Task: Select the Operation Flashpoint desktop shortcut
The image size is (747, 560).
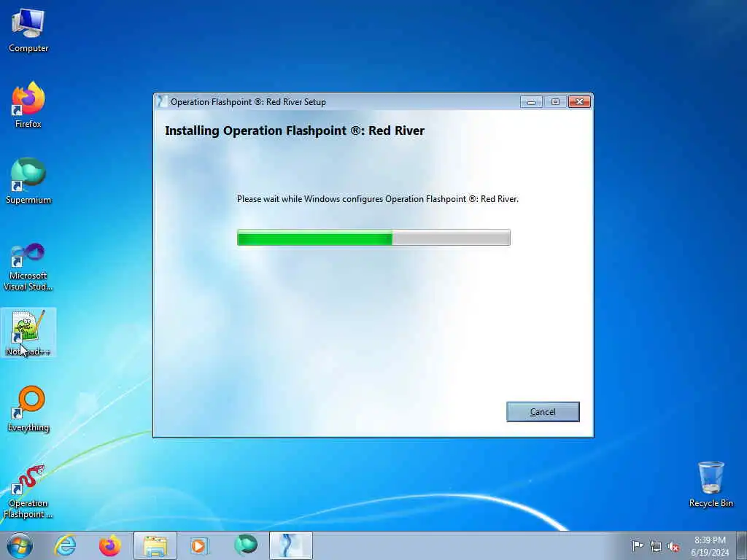Action: point(28,492)
